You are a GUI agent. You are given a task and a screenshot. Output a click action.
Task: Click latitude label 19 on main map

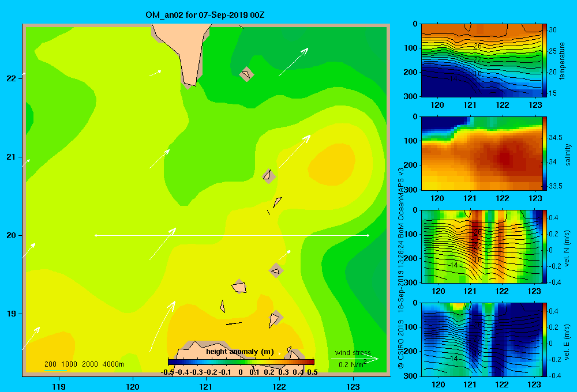click(12, 314)
